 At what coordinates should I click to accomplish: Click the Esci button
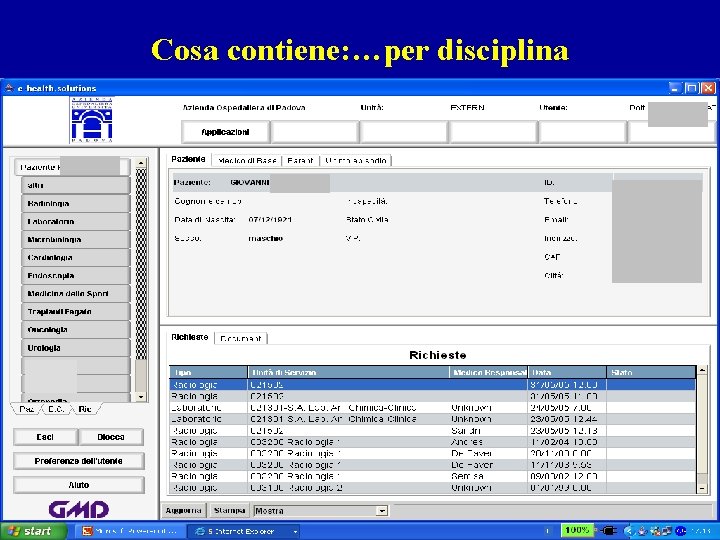(45, 437)
